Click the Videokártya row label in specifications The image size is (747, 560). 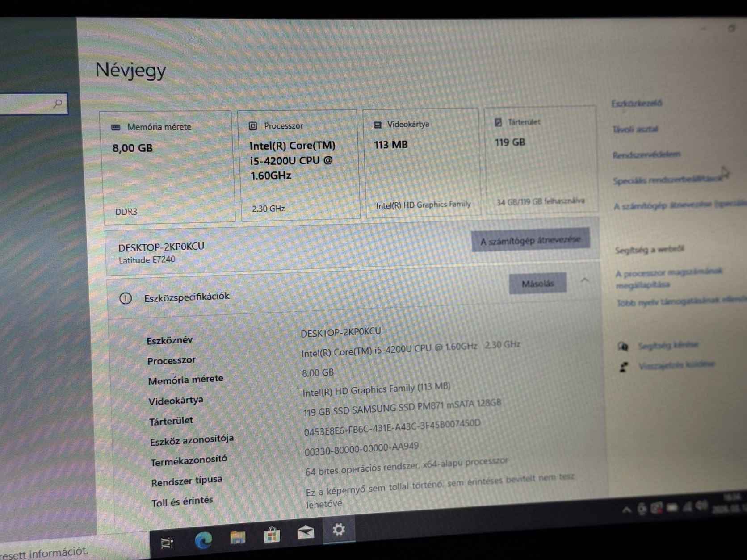tap(176, 401)
